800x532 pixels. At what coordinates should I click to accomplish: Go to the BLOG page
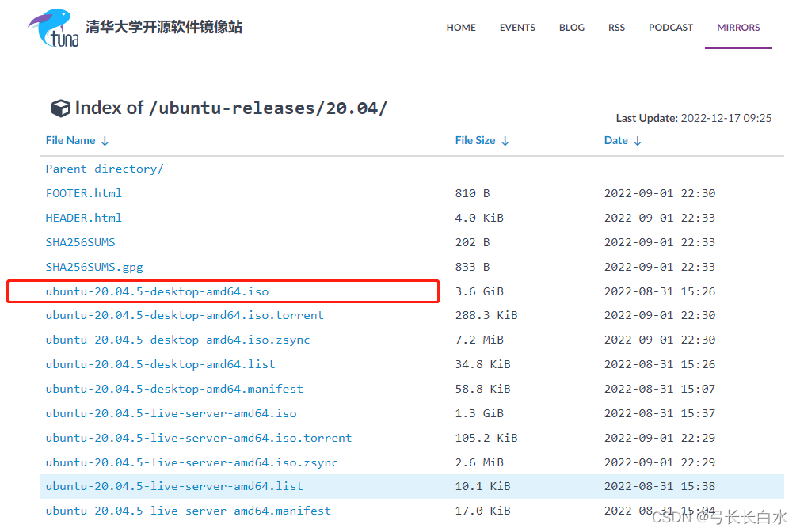coord(571,28)
